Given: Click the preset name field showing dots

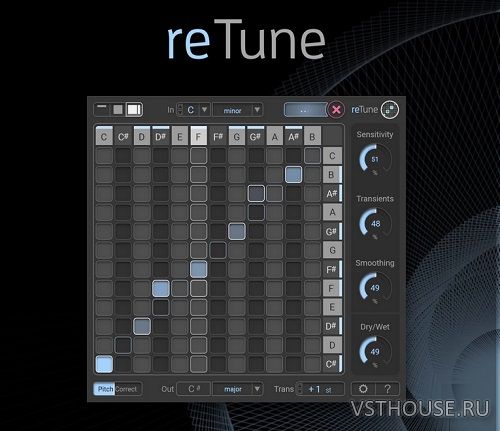Looking at the screenshot, I should (305, 109).
